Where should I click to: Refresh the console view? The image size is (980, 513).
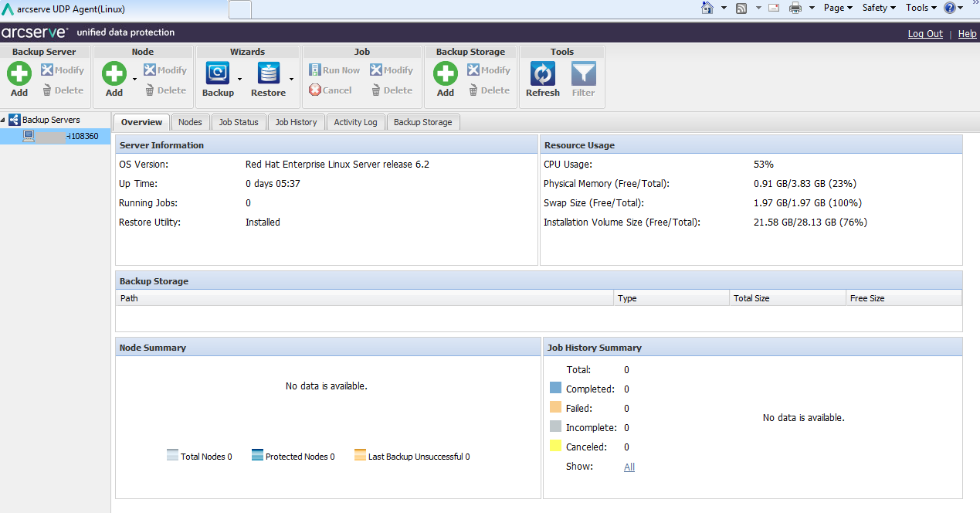coord(543,80)
